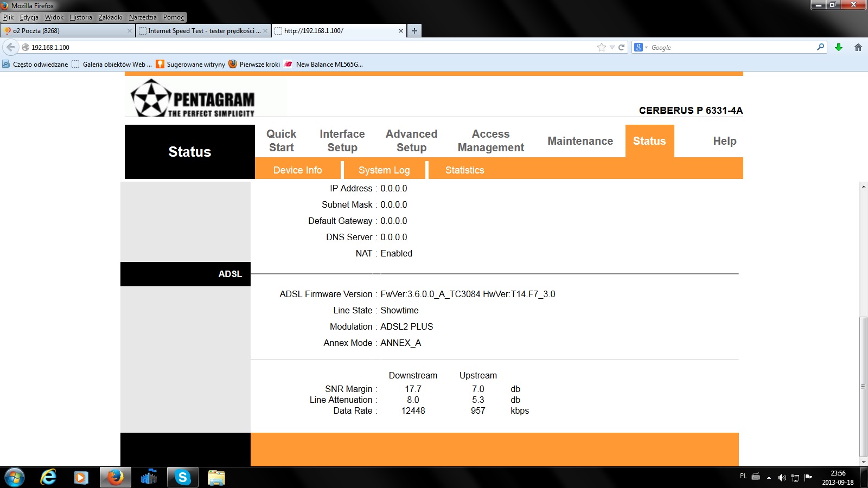Click the page vertical scrollbar thumb

point(863,387)
